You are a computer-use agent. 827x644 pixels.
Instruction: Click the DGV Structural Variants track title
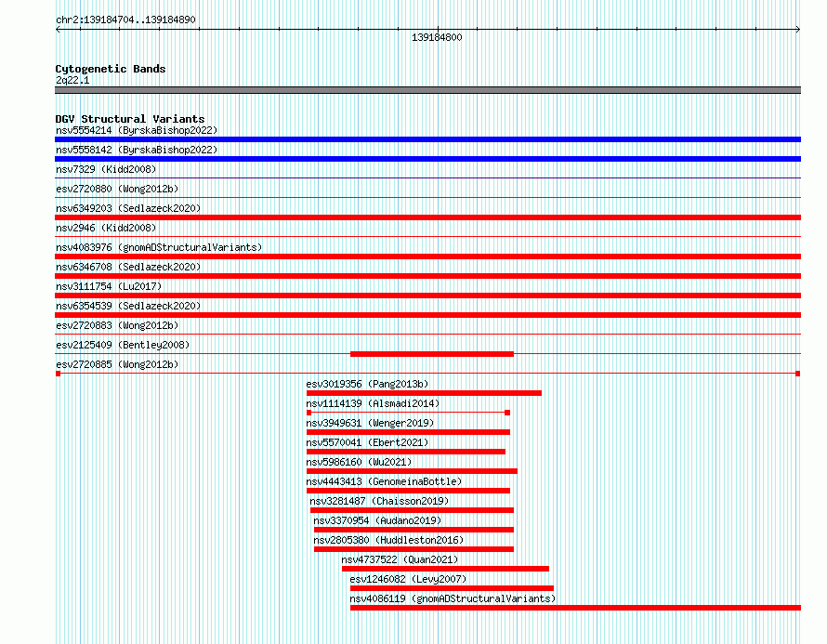click(x=130, y=119)
